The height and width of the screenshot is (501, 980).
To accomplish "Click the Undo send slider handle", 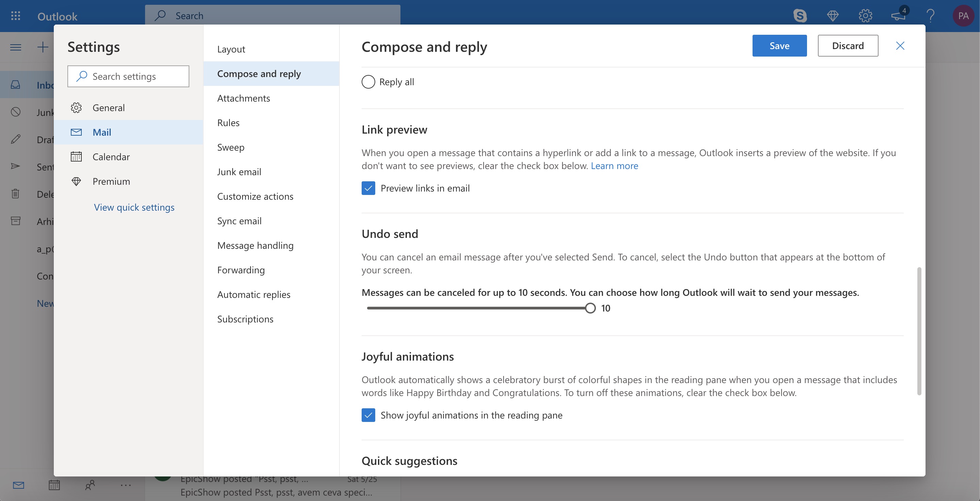I will (x=590, y=308).
